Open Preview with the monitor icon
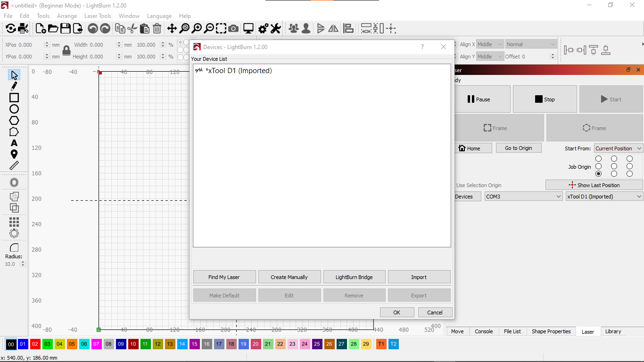The height and width of the screenshot is (362, 644). (248, 28)
